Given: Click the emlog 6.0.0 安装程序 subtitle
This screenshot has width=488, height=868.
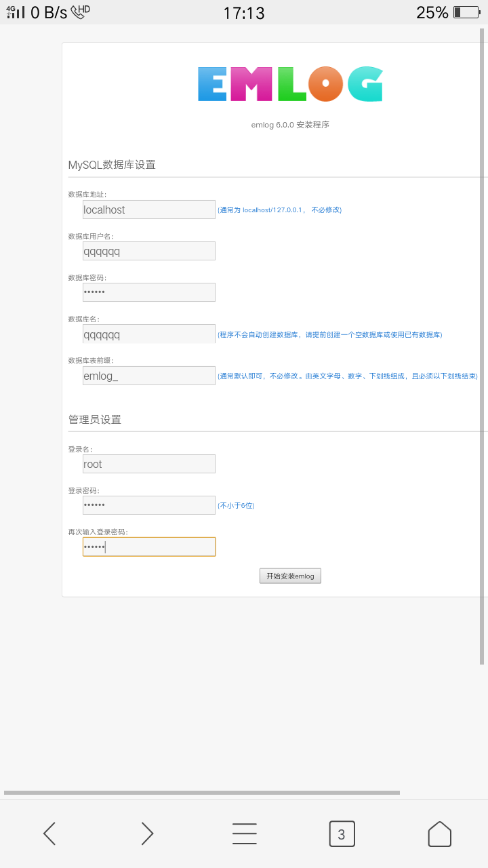Looking at the screenshot, I should pos(290,125).
